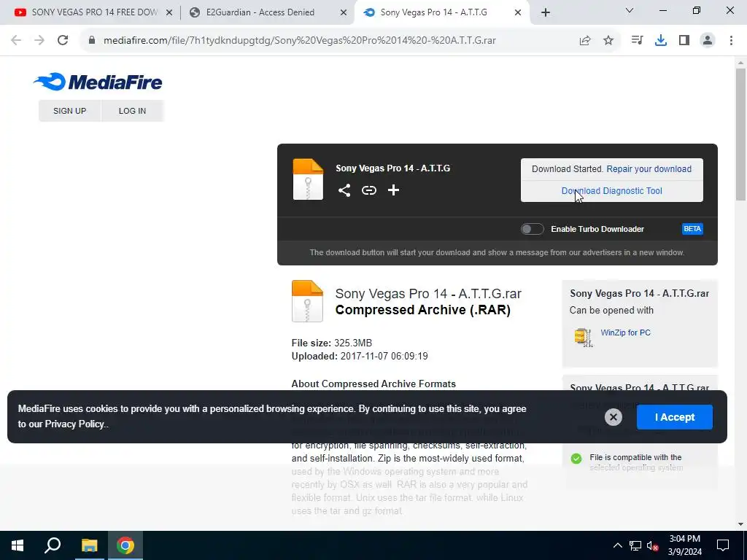Click Chrome icon in taskbar
Viewport: 747px width, 560px height.
click(125, 545)
